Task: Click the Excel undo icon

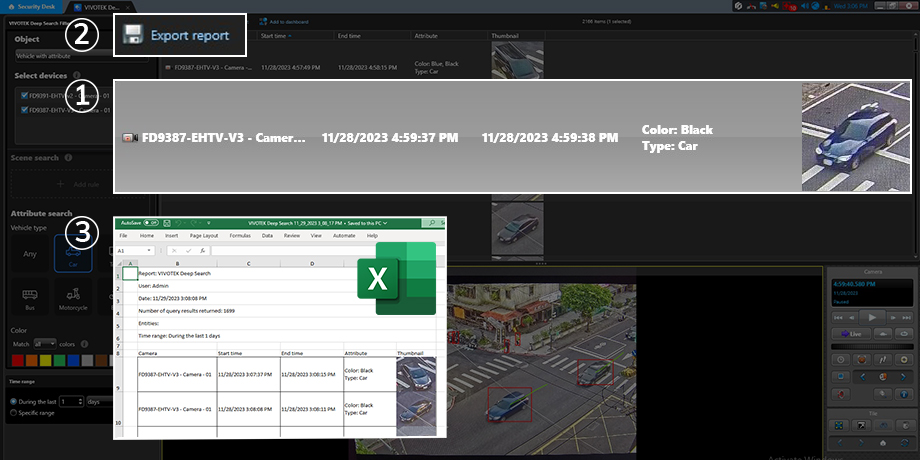Action: [x=178, y=223]
